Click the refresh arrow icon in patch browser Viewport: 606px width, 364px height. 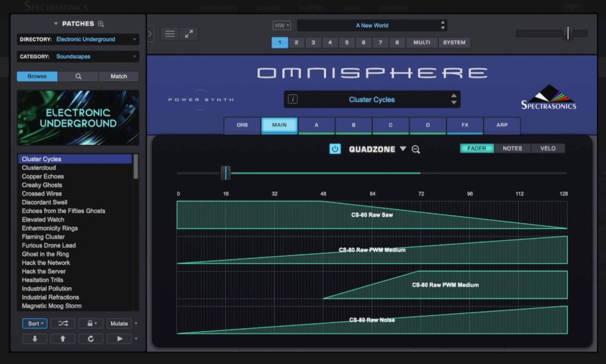point(91,339)
